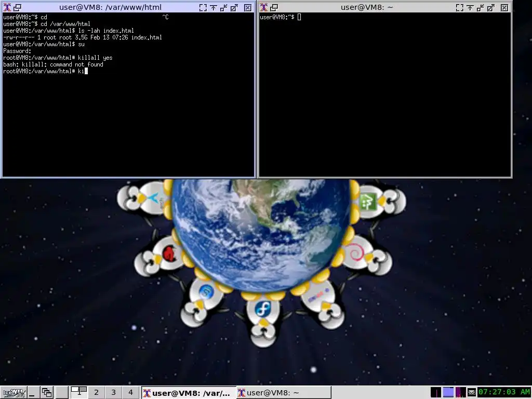Open window menu of user@VM8: ~ terminal

point(263,7)
